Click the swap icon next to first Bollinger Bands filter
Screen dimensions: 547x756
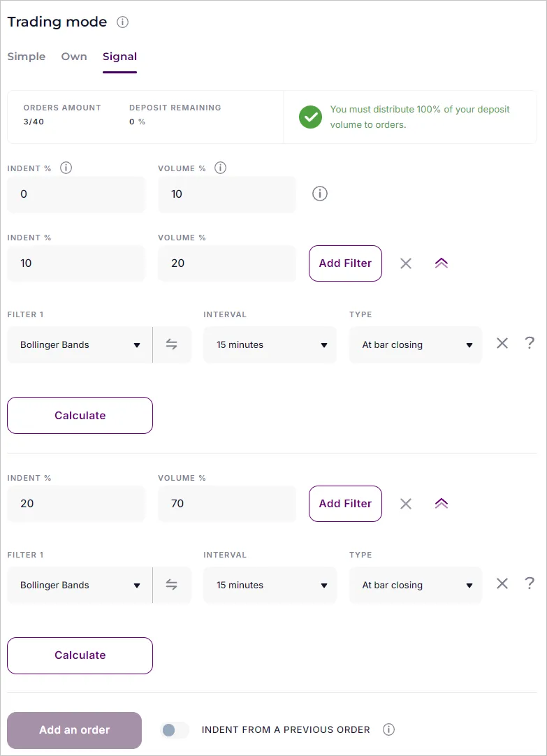click(x=172, y=344)
